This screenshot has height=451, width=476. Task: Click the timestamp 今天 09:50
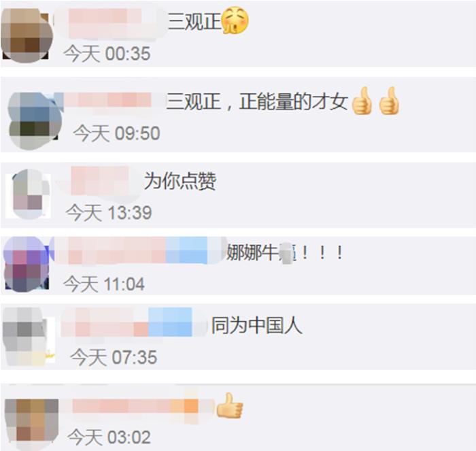click(116, 133)
